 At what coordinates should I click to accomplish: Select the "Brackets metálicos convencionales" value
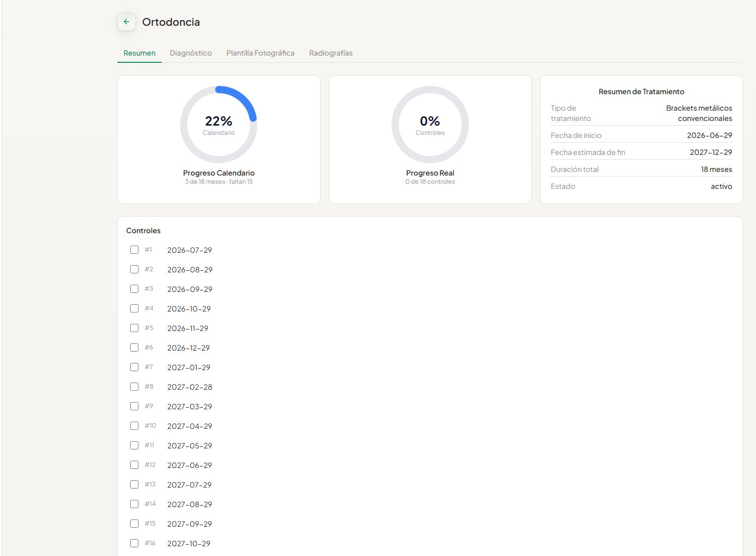click(699, 113)
